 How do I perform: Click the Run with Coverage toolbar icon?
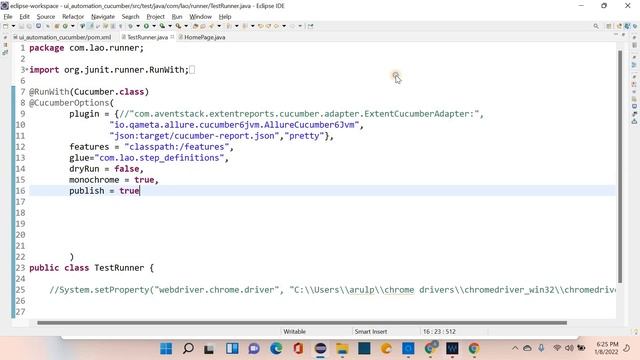(162, 26)
